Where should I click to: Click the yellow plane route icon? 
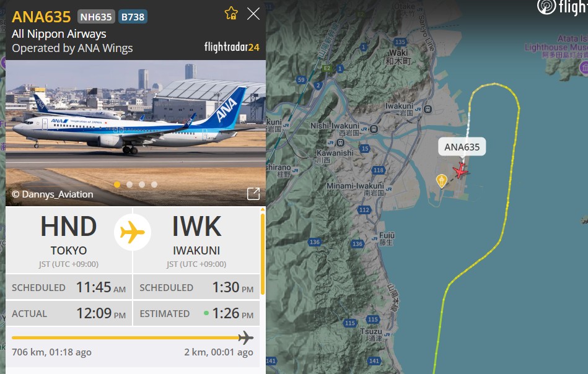click(x=133, y=232)
